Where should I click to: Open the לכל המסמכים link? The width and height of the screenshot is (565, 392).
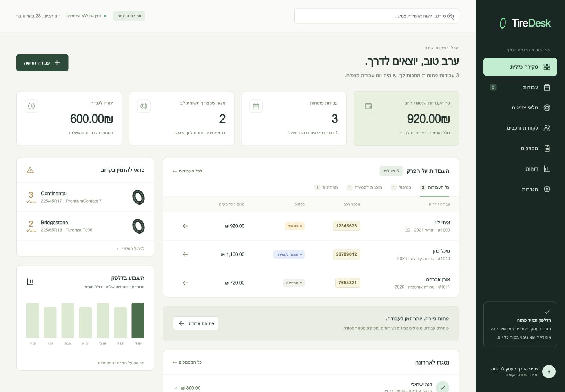tap(187, 362)
